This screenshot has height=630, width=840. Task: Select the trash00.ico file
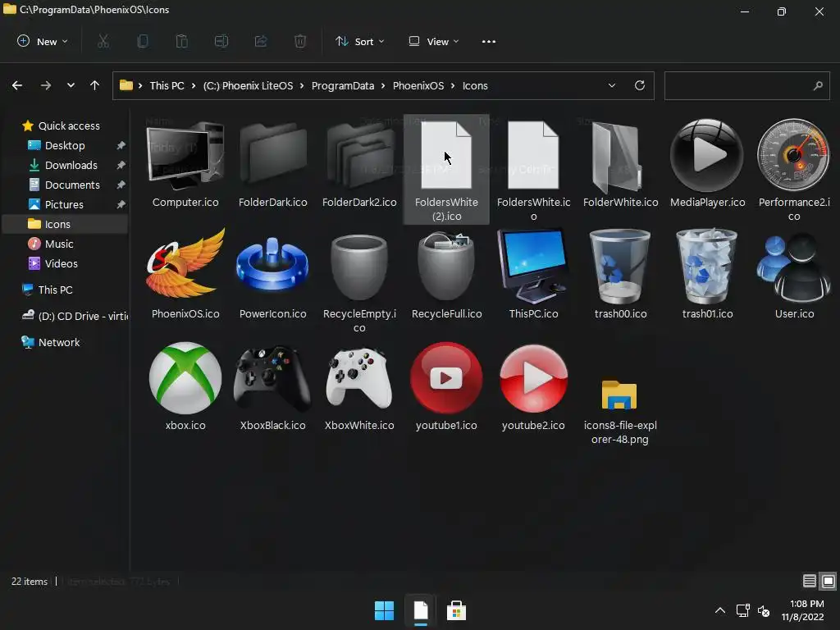[620, 274]
